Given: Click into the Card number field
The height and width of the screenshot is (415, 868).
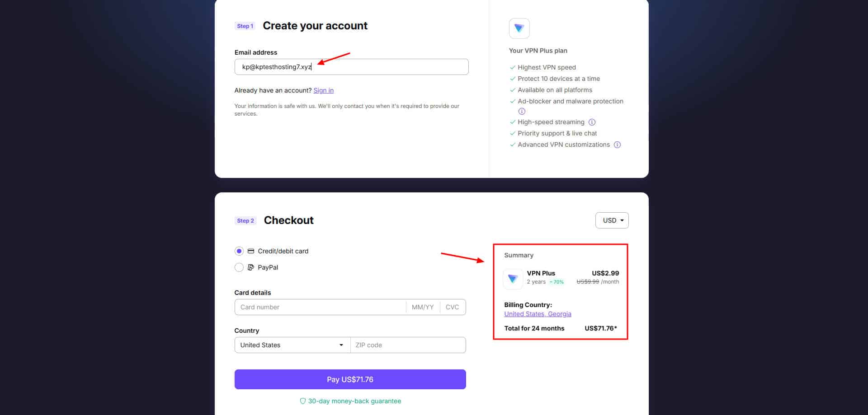Looking at the screenshot, I should tap(321, 307).
